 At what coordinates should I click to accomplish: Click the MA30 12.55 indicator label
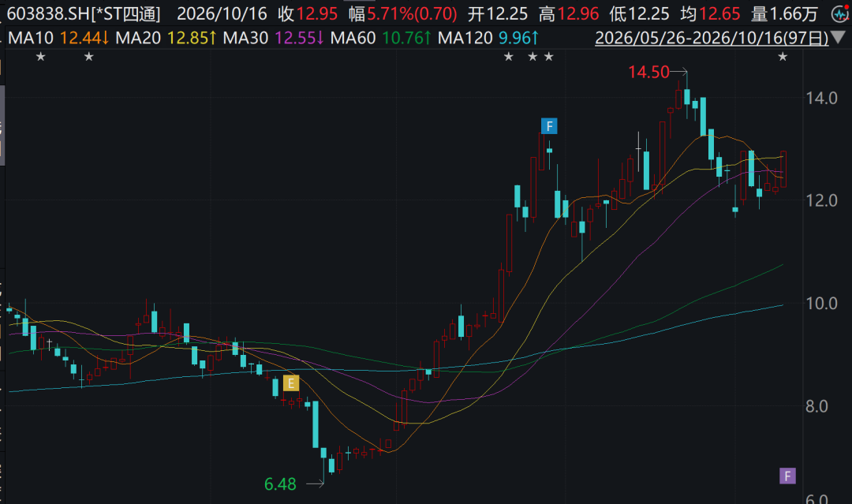273,38
